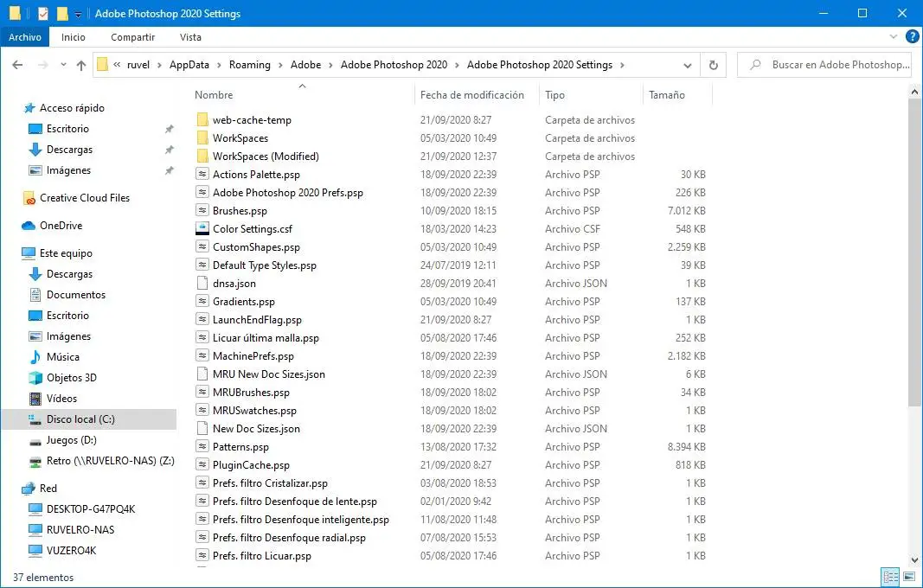Open pinned Escritorio under Acceso rápido

click(x=67, y=128)
